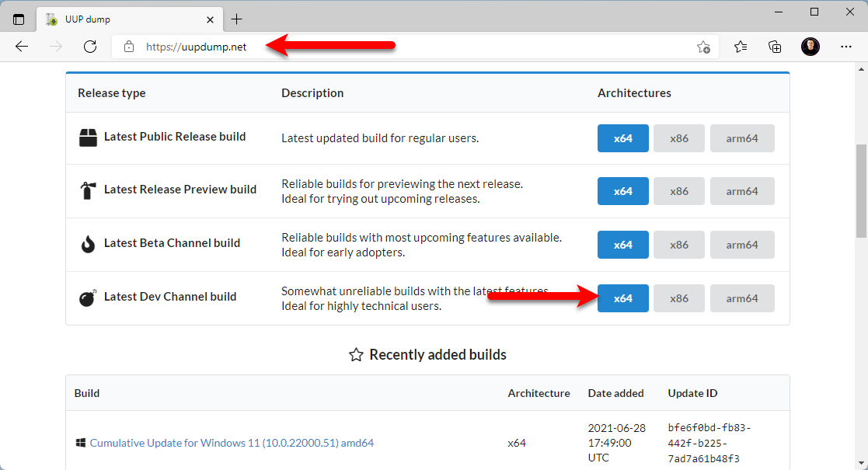868x470 pixels.
Task: Open the Settings and more menu
Action: pyautogui.click(x=846, y=47)
